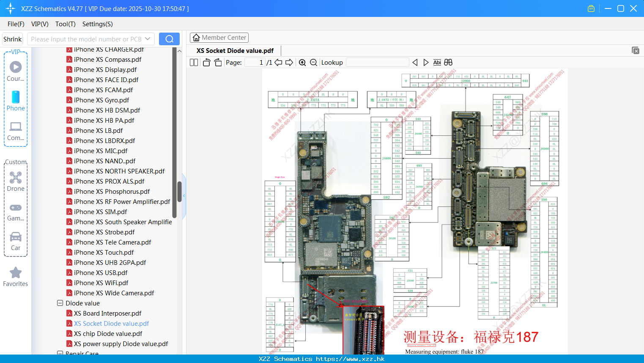Open the Settings(S) menu
Viewport: 644px width, 363px height.
[x=98, y=24]
